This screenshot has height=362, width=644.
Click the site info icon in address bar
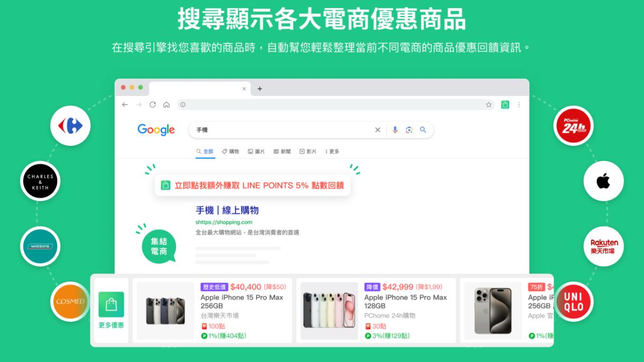point(182,105)
